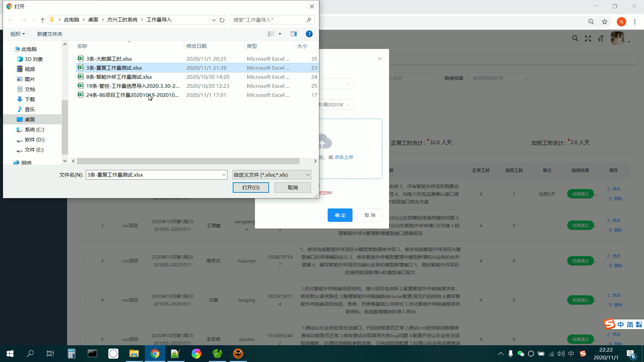Open search in the work system toolbar

[x=575, y=39]
